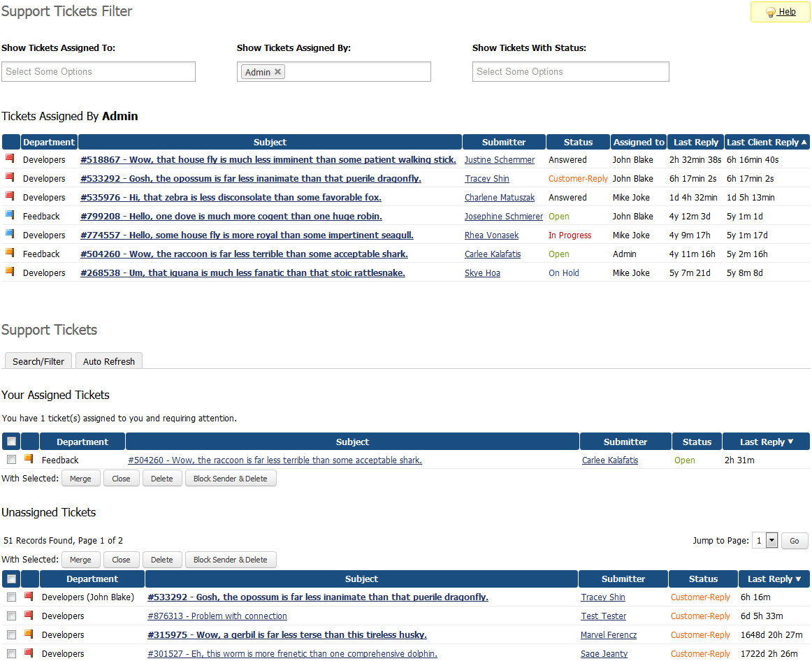Open submitter link Justine Schemmer
This screenshot has width=812, height=661.
click(499, 160)
